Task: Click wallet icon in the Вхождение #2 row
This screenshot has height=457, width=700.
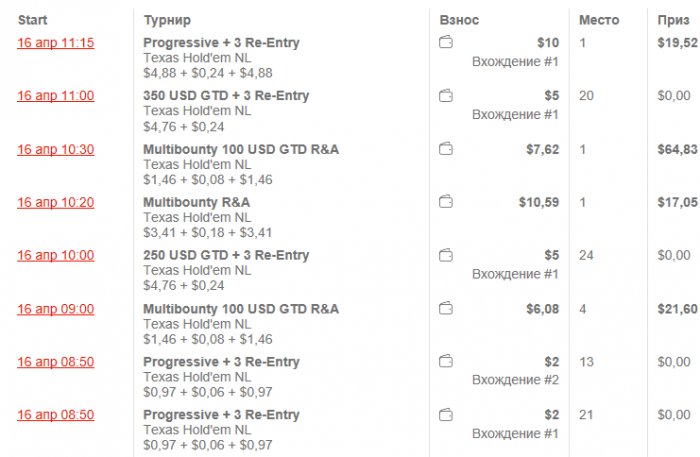Action: [446, 362]
